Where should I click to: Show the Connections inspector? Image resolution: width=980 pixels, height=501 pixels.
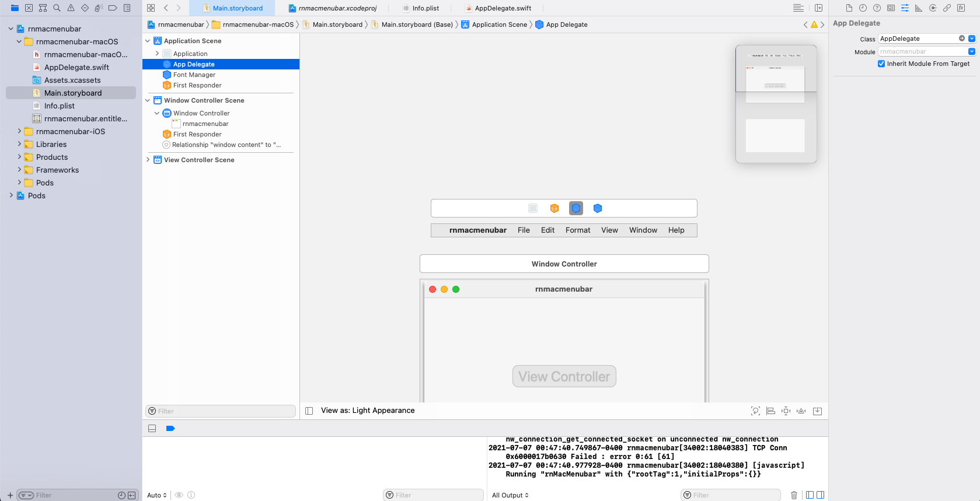point(933,8)
